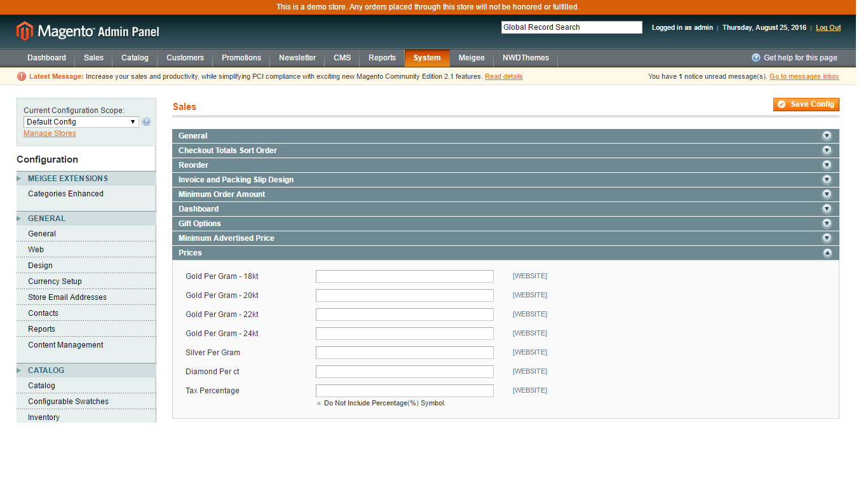
Task: Click Go to messages inbox
Action: [804, 76]
